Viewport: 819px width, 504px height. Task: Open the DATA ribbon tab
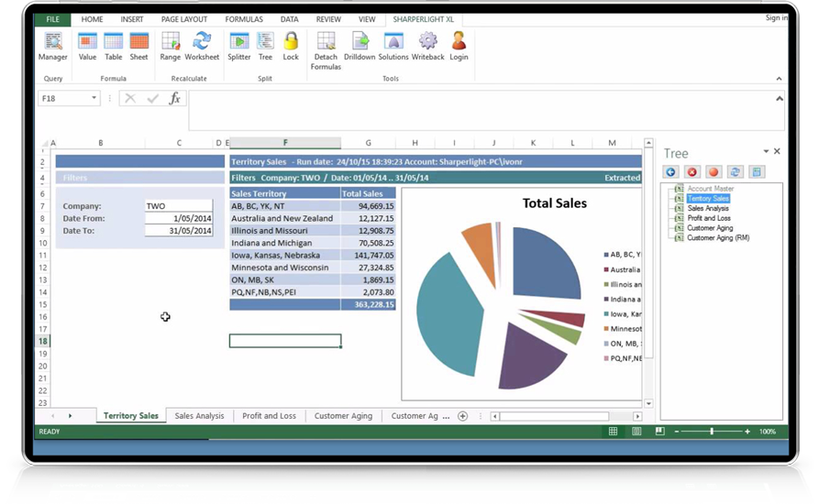pyautogui.click(x=290, y=19)
